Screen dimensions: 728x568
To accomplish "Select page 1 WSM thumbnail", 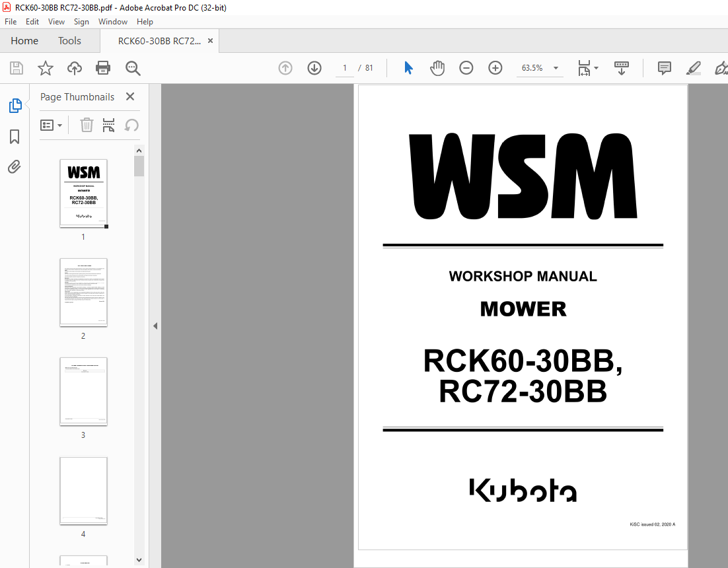I will (84, 193).
